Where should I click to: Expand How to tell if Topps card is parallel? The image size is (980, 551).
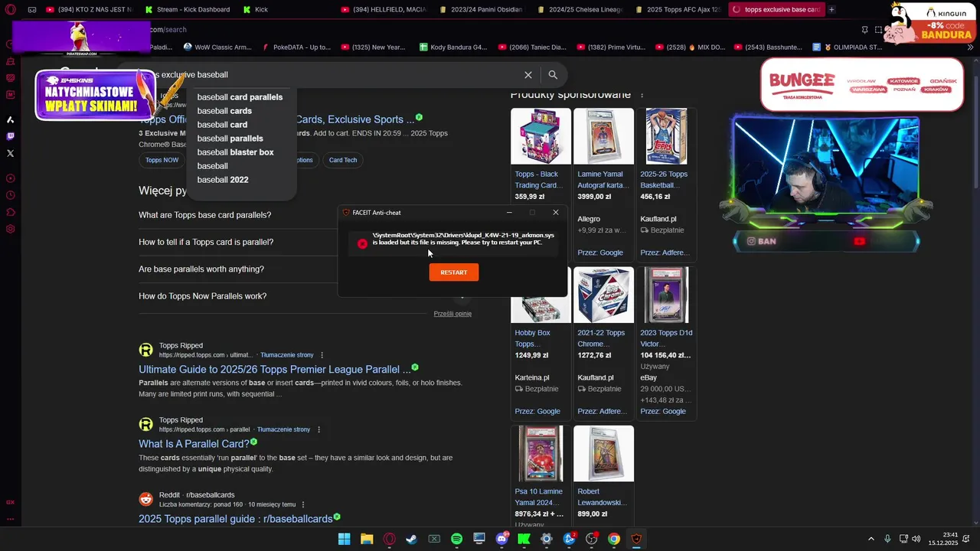[206, 242]
